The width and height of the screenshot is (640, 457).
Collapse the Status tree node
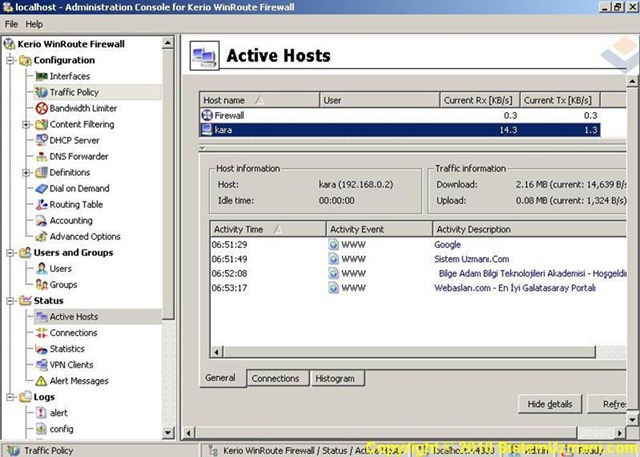click(10, 301)
